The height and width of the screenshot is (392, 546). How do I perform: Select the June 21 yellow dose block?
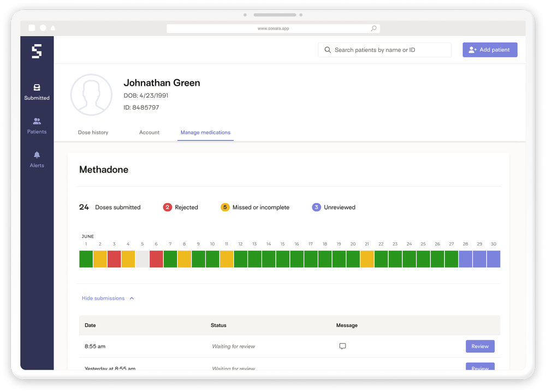point(367,259)
